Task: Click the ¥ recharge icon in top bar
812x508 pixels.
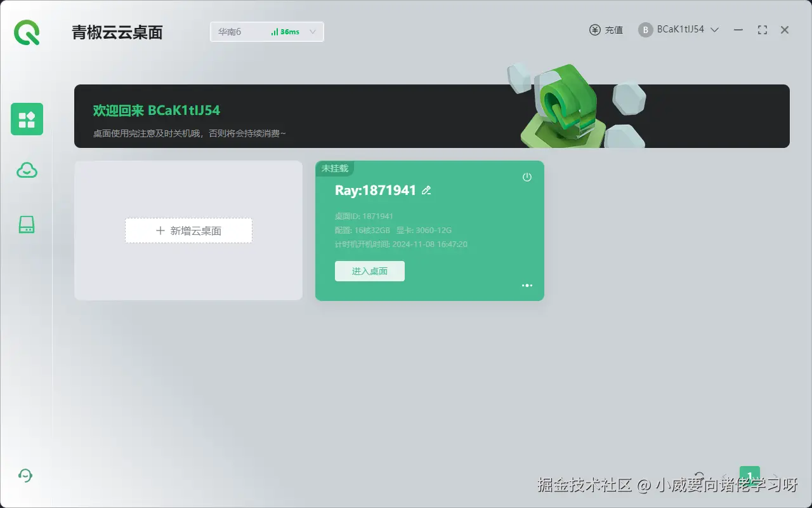Action: point(594,29)
